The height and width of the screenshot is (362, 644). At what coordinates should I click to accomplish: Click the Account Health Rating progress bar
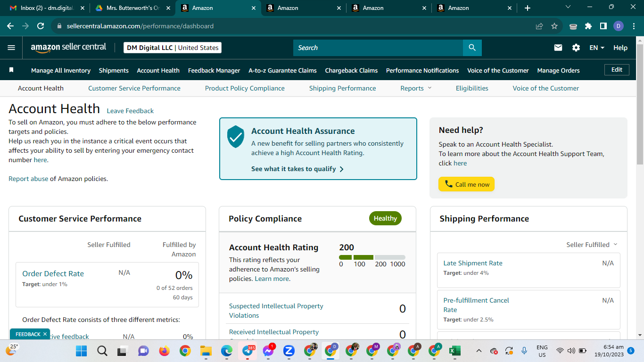372,257
